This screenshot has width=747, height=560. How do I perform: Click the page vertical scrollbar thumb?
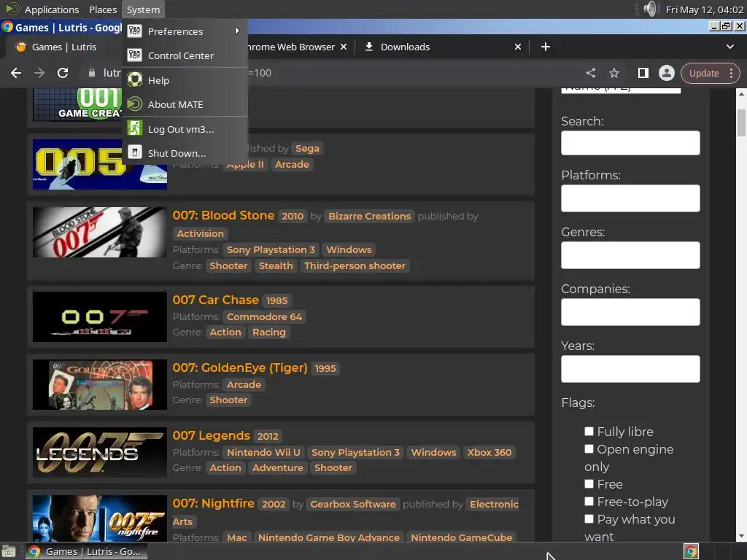click(741, 122)
